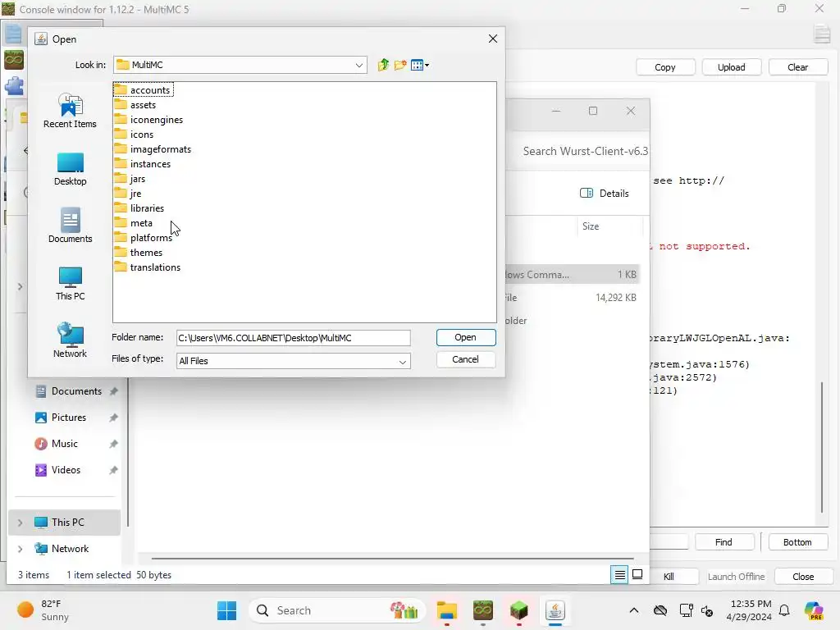Switch Explorer to details list view icon

(x=619, y=575)
